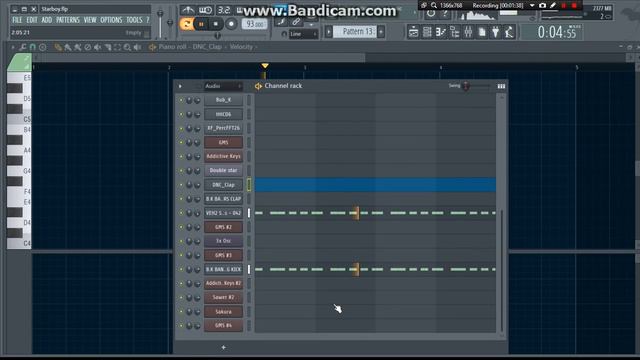
Task: Toggle the metronome icon
Action: point(188,10)
